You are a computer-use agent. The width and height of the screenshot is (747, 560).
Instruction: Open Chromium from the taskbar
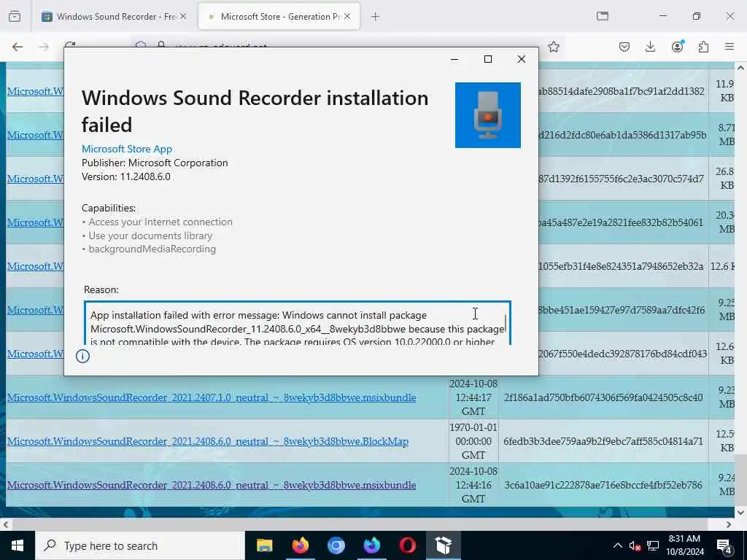click(x=336, y=545)
